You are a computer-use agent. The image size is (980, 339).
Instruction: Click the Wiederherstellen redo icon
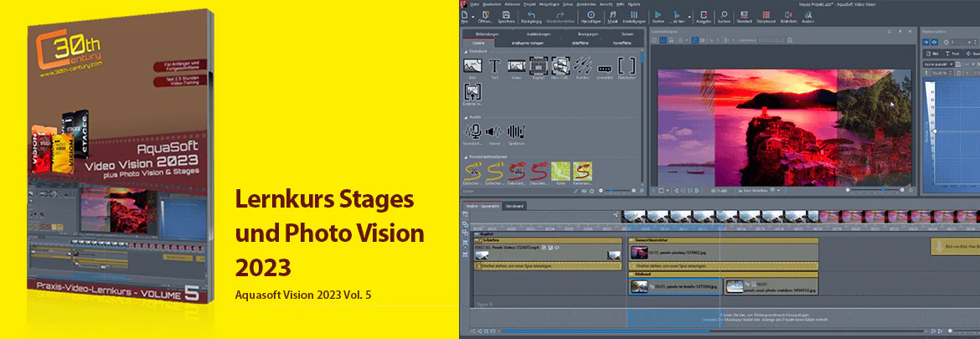click(x=560, y=15)
